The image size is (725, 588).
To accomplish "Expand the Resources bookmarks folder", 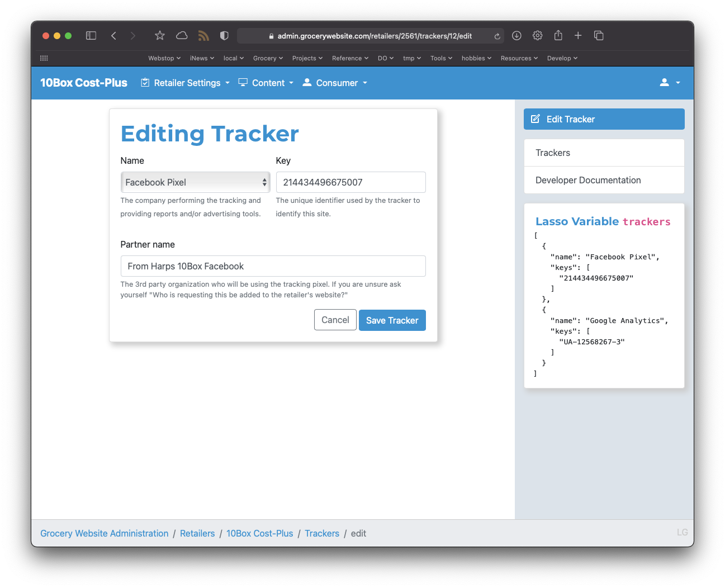I will 519,58.
